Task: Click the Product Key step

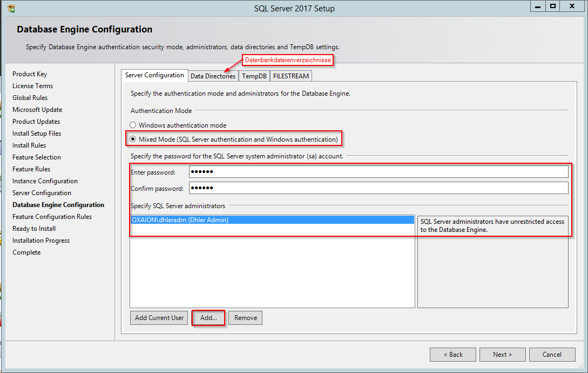Action: click(30, 74)
